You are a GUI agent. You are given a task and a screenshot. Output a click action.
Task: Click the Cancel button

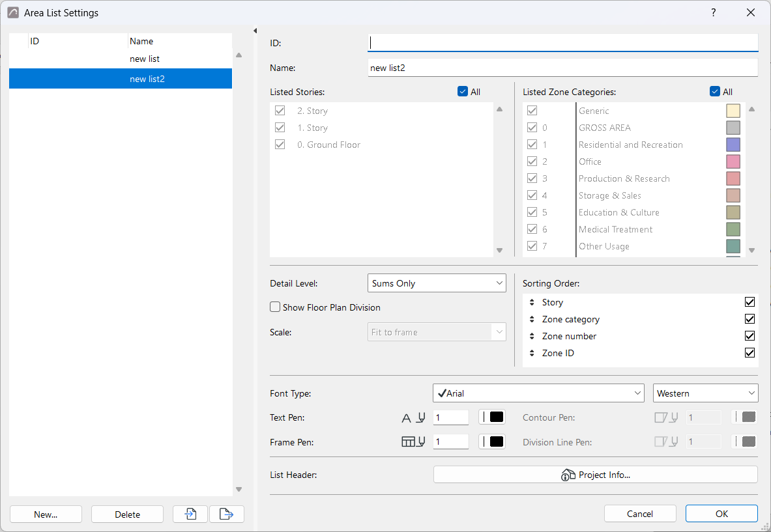tap(640, 514)
